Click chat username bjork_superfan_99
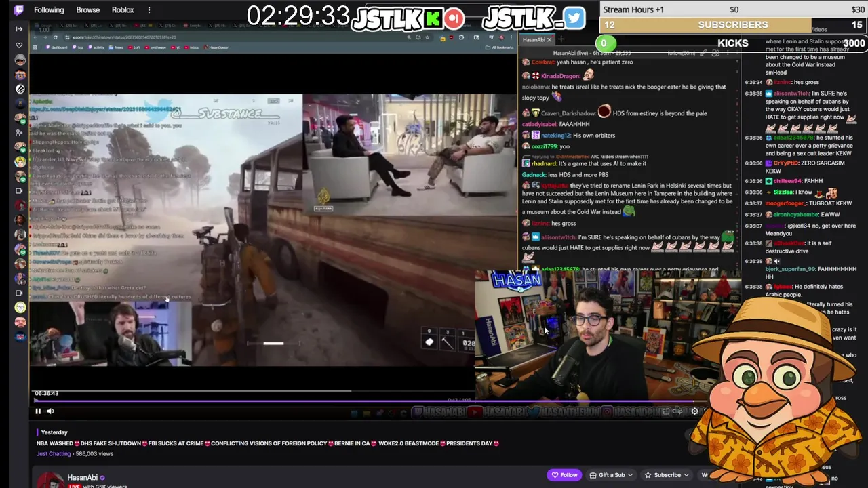868x488 pixels. point(789,270)
